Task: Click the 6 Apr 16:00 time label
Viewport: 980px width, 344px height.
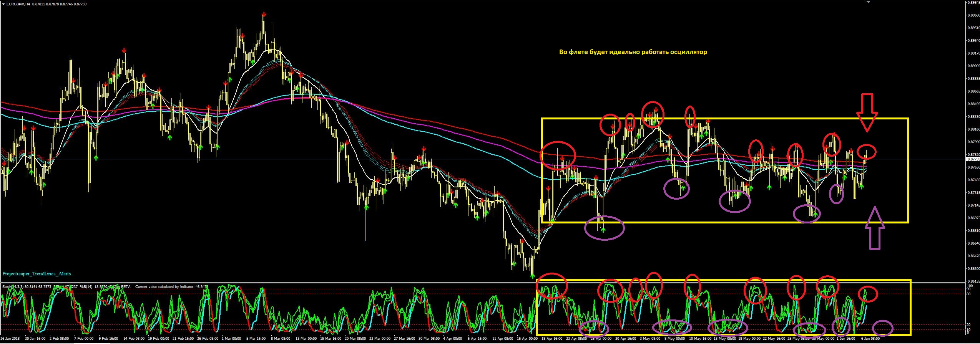Action: coord(478,339)
